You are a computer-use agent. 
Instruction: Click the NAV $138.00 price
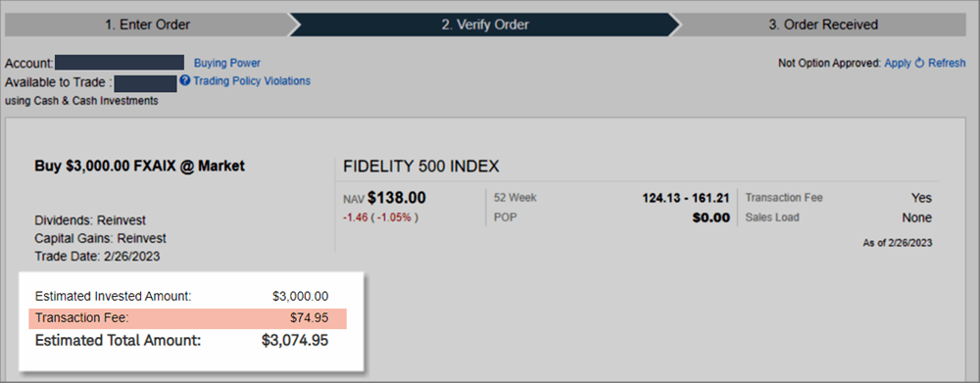396,198
